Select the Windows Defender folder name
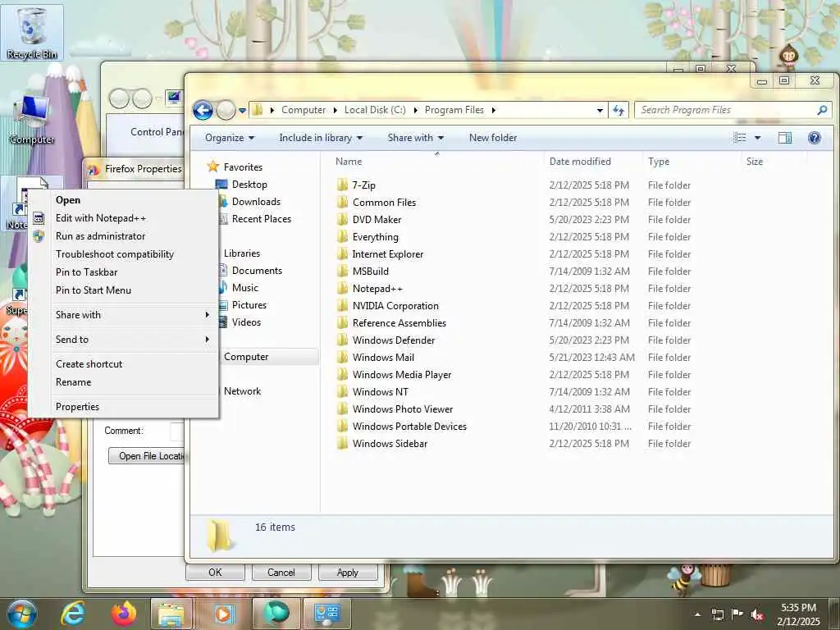This screenshot has height=630, width=840. 393,340
